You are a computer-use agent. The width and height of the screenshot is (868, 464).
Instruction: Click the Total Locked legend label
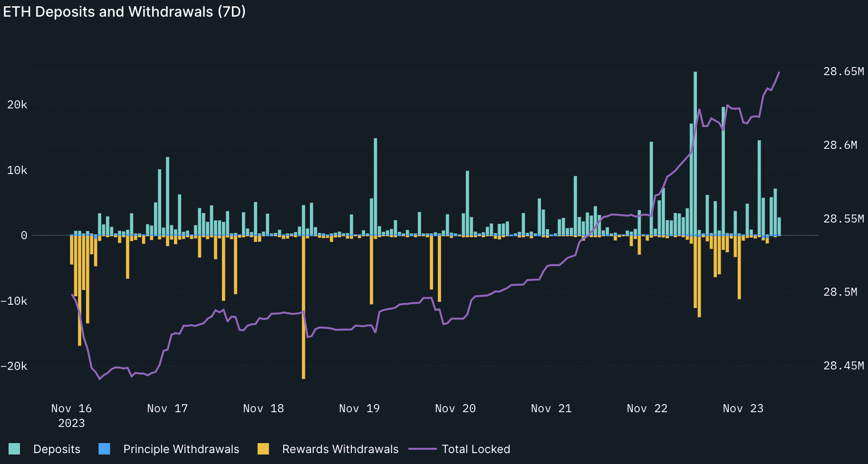click(476, 449)
